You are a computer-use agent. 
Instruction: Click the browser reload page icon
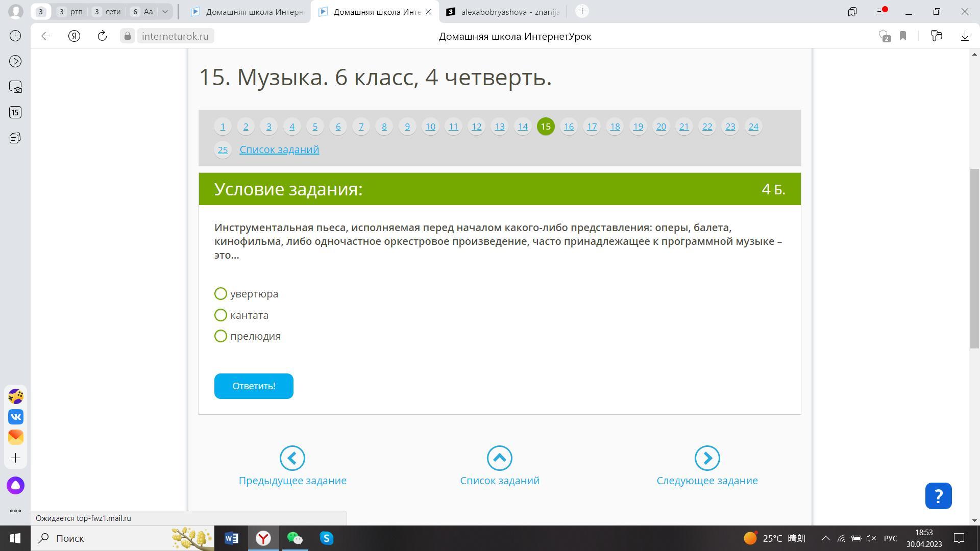tap(102, 36)
